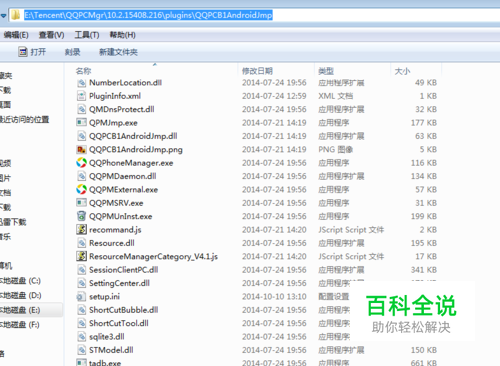Click the 2014-07-24 12:59 date of PluginInfo.xml
The image size is (500, 366).
click(274, 96)
